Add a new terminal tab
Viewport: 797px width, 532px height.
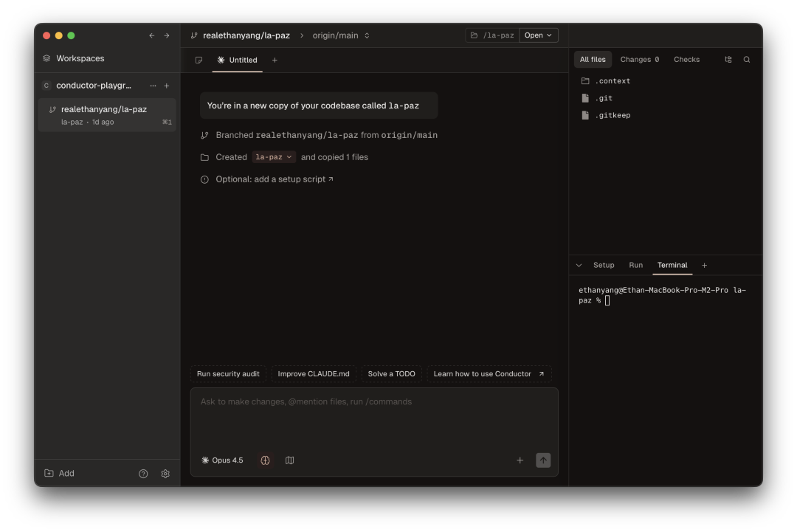click(x=705, y=265)
